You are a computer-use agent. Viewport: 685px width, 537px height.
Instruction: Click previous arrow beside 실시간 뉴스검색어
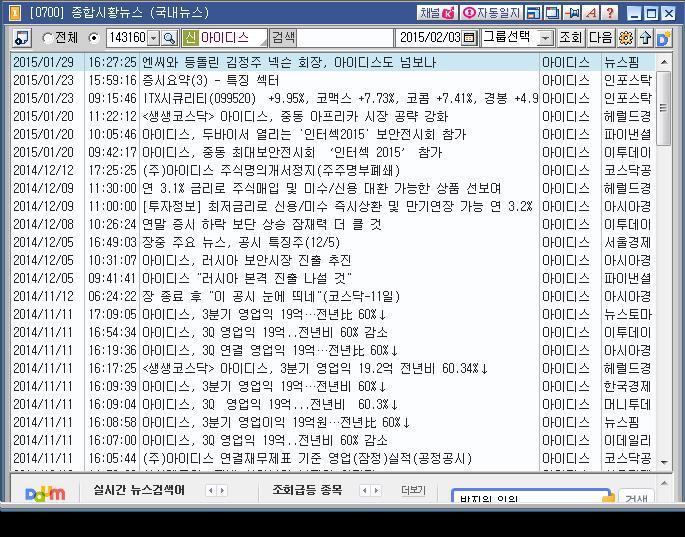point(211,491)
